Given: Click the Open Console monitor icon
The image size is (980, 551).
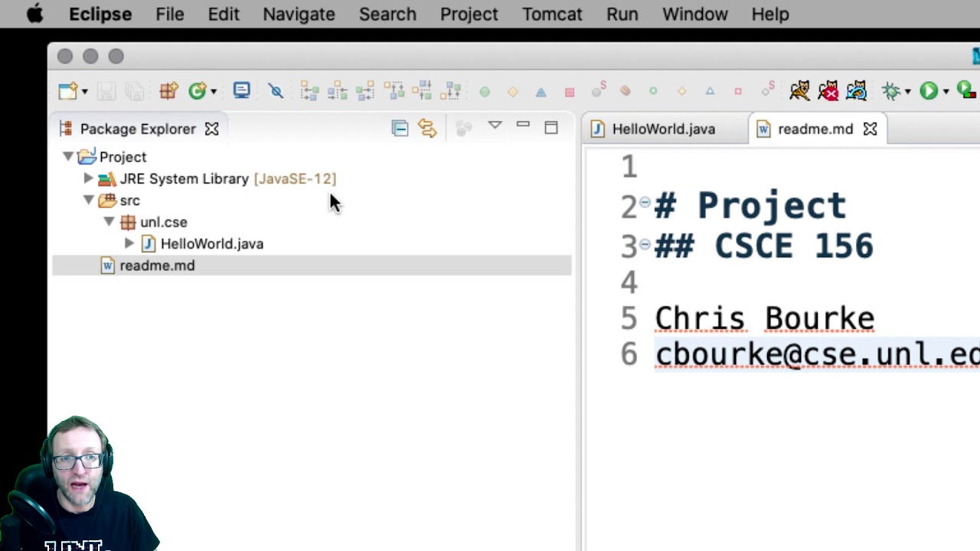Looking at the screenshot, I should click(242, 90).
